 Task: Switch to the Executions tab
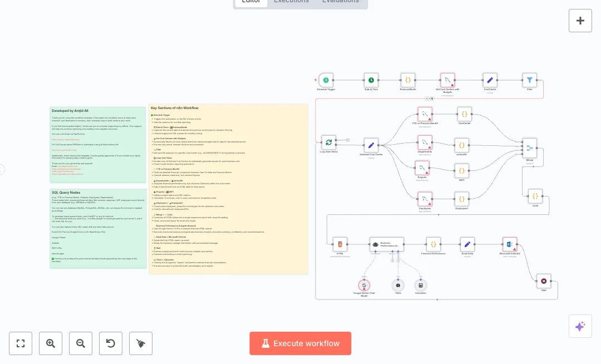point(291,2)
